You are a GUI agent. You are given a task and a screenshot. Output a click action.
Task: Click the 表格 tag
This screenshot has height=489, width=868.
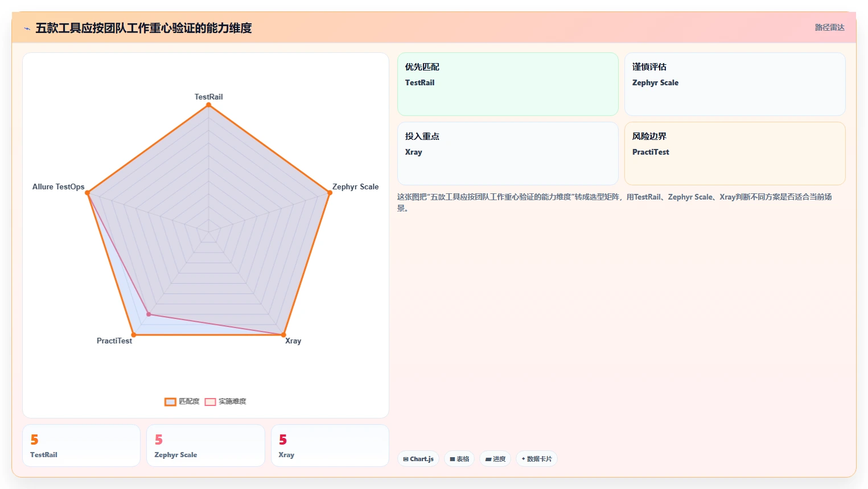[x=459, y=459]
